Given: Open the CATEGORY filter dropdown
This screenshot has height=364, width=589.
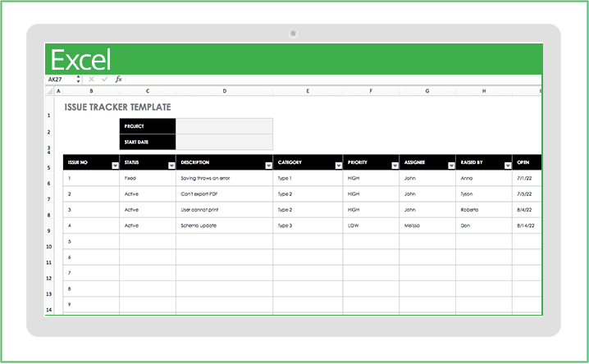Looking at the screenshot, I should pyautogui.click(x=338, y=166).
